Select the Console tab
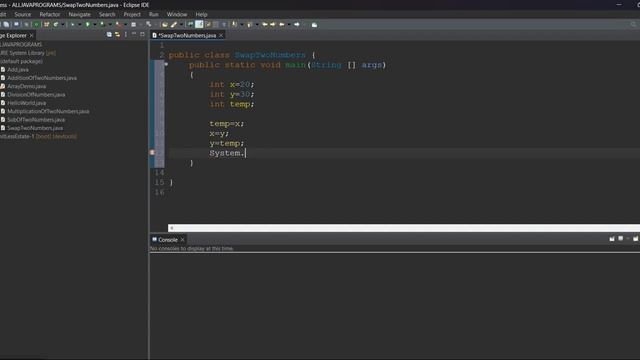Image resolution: width=640 pixels, height=360 pixels. (168, 240)
